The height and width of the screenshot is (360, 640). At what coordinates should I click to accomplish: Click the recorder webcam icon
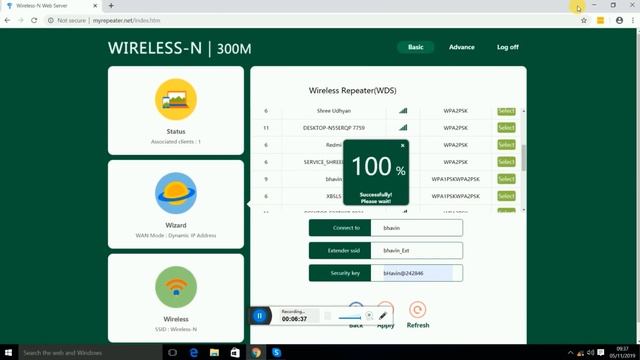point(369,316)
